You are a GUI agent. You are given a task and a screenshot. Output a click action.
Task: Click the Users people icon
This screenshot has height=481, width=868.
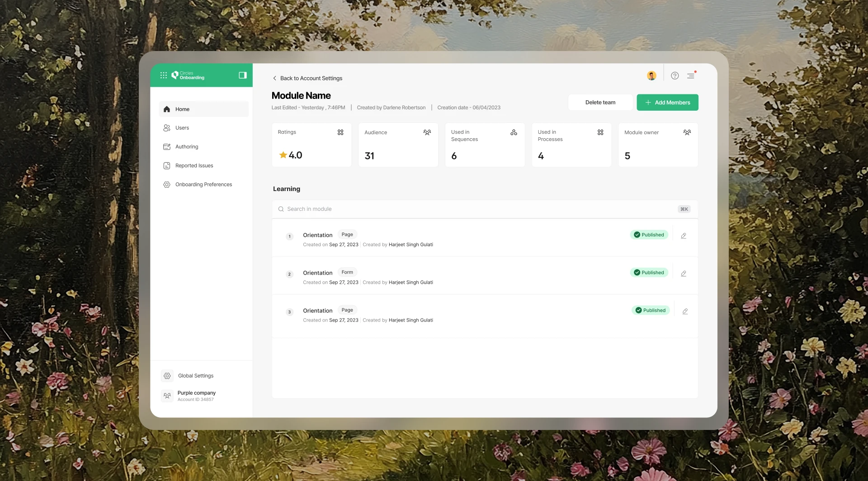tap(167, 128)
